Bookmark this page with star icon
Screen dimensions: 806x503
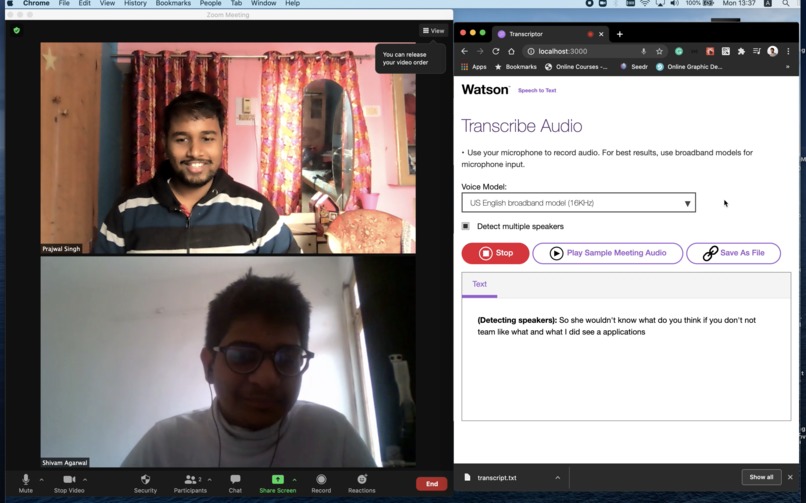point(660,51)
